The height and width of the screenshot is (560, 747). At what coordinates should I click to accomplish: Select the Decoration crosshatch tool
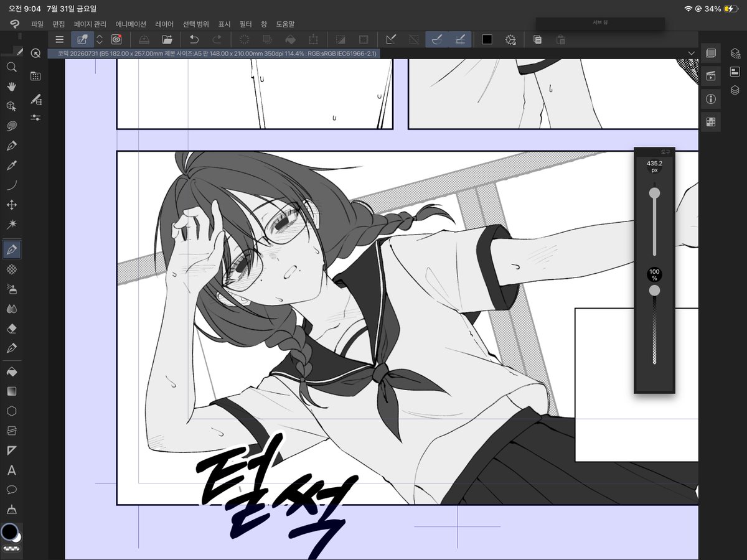coord(11,269)
